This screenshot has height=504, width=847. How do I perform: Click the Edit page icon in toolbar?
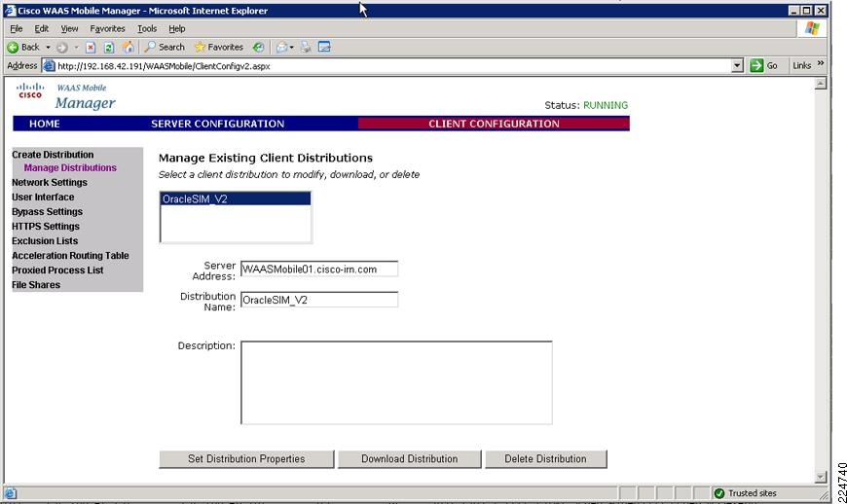tap(324, 47)
